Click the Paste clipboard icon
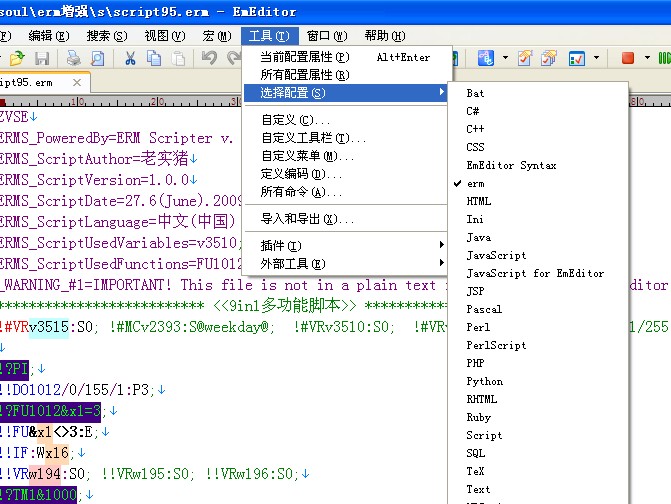671x504 pixels. [178, 58]
